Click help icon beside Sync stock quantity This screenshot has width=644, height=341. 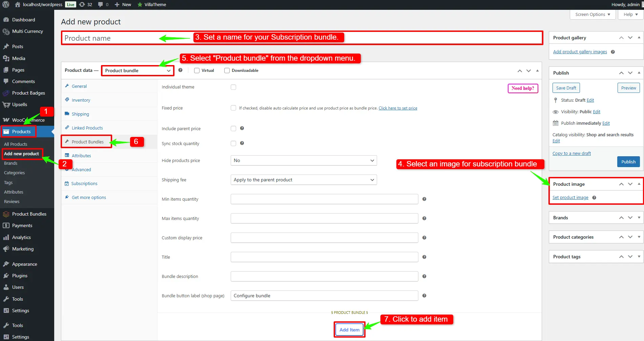coord(242,143)
